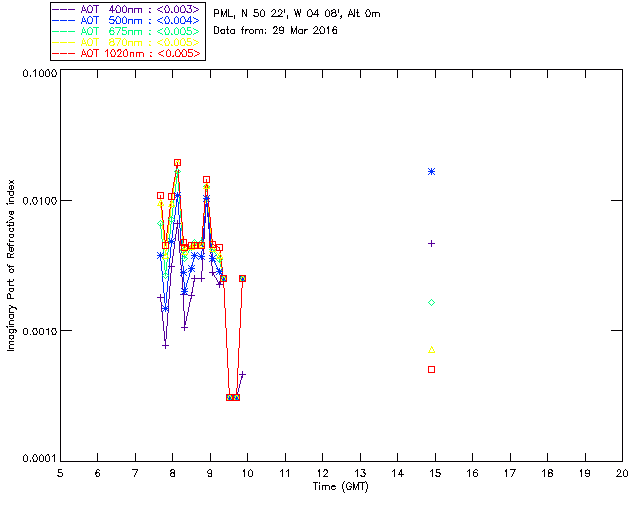The width and height of the screenshot is (640, 512).
Task: Click the x-axis tick label 7
Action: click(x=135, y=473)
